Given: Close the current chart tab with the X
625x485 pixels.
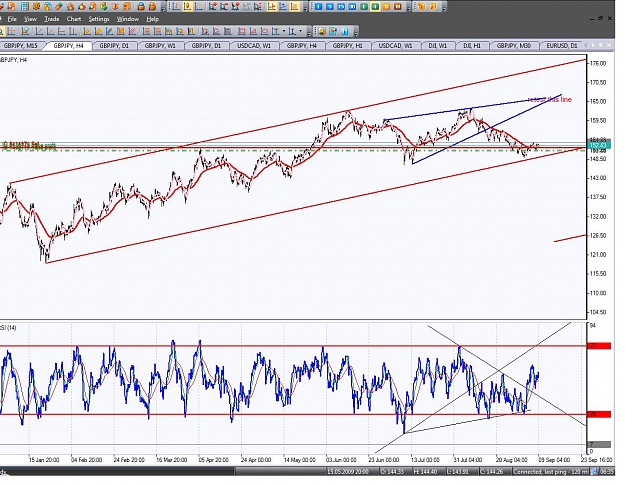Looking at the screenshot, I should pos(610,45).
